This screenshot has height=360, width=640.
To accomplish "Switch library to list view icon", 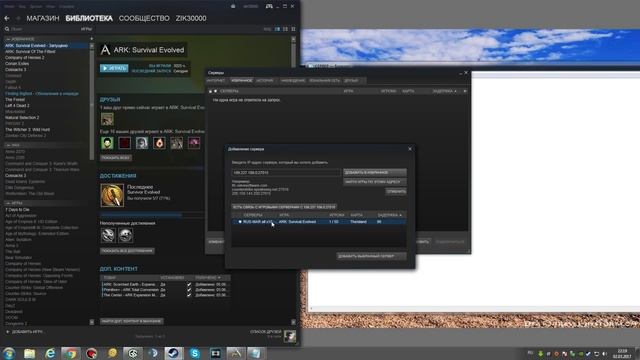I will 285,29.
